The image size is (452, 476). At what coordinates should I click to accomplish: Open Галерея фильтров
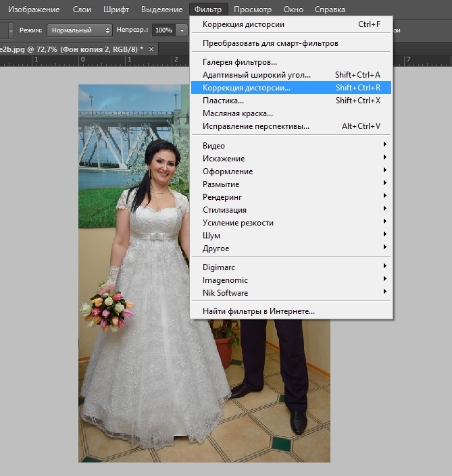240,62
